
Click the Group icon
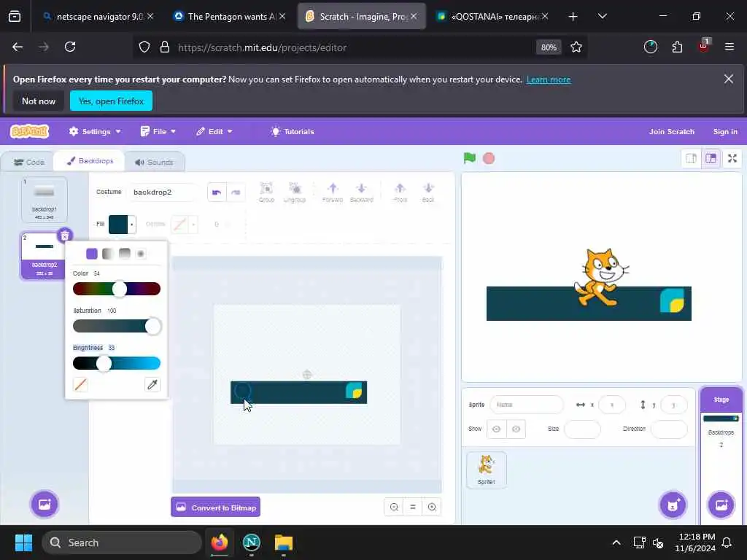click(x=266, y=192)
